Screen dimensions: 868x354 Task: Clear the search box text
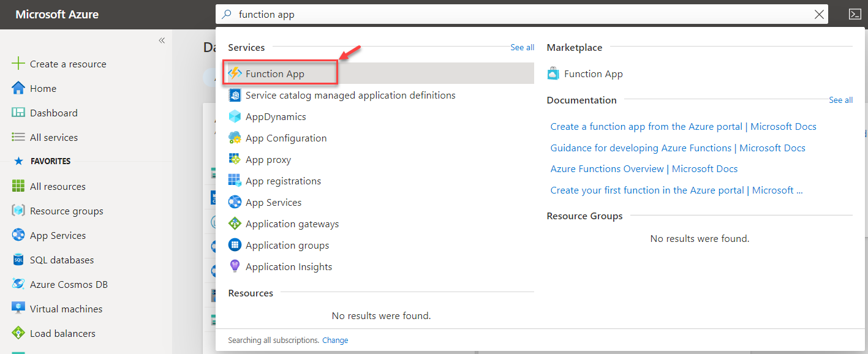(819, 15)
